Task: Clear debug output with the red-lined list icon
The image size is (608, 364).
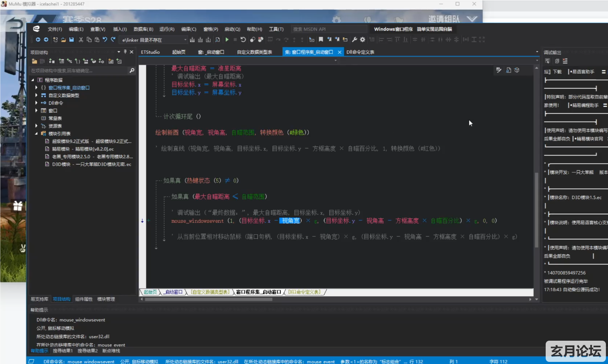Action: (x=565, y=61)
